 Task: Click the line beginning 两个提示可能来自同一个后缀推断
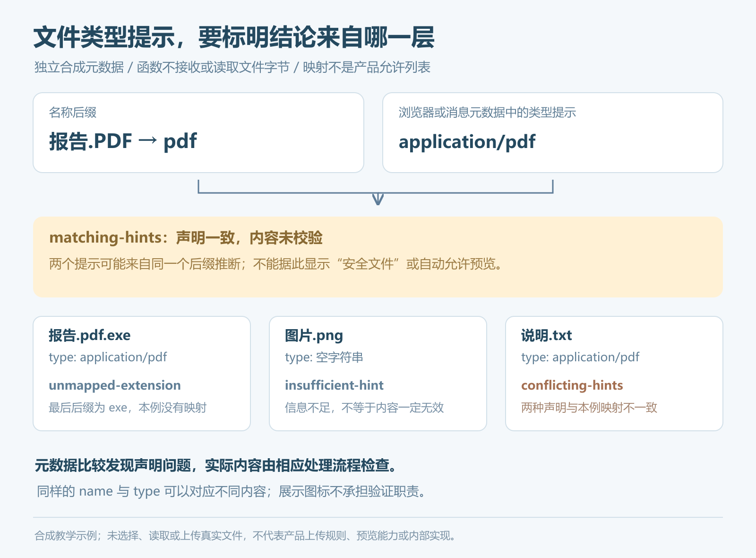coord(275,264)
